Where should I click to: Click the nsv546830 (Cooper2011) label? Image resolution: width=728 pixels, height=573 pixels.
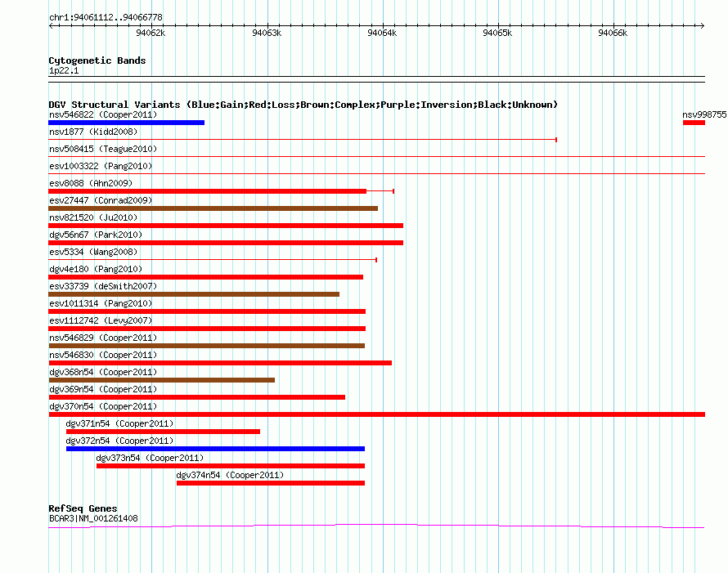(103, 355)
